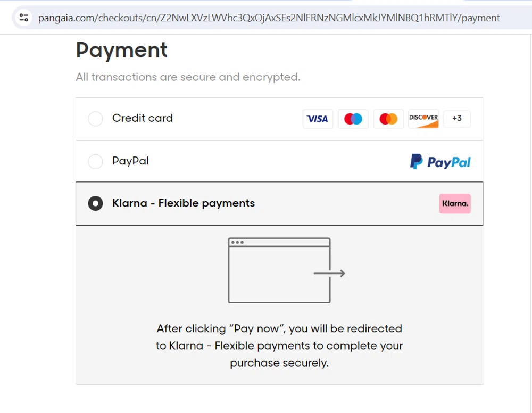Screen dimensions: 532x413
Task: Click the PayPal row label
Action: (130, 161)
